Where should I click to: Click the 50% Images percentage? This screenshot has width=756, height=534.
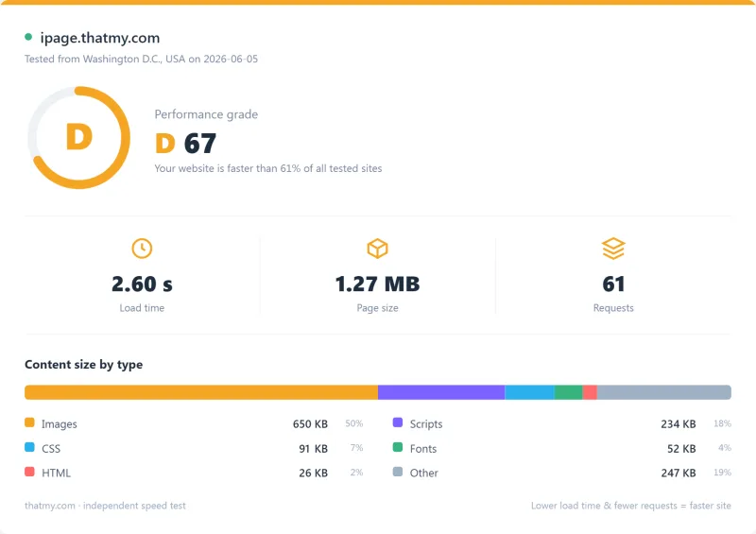point(353,423)
